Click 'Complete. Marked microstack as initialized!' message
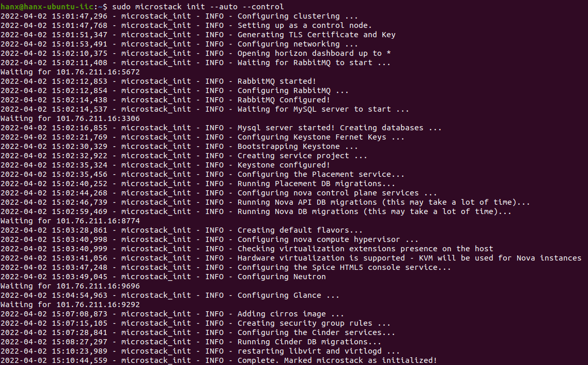 click(337, 360)
